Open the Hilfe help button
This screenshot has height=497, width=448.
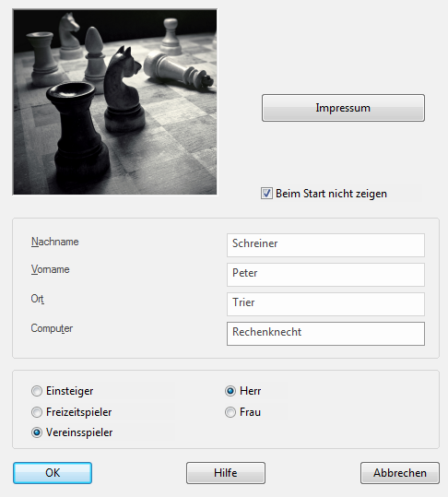(x=226, y=473)
